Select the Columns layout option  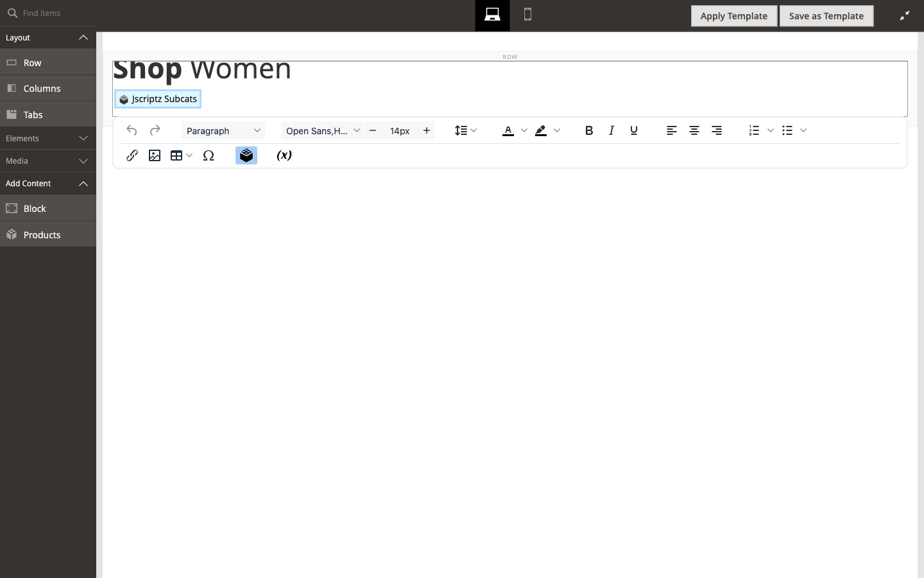[42, 88]
